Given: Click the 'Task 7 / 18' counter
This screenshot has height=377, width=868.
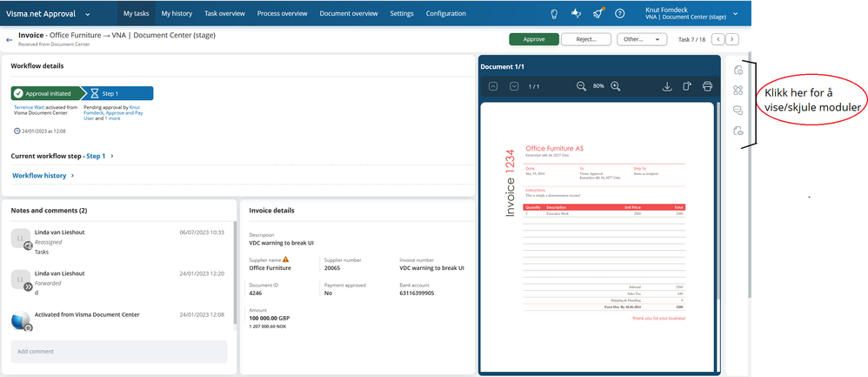Looking at the screenshot, I should pyautogui.click(x=692, y=39).
